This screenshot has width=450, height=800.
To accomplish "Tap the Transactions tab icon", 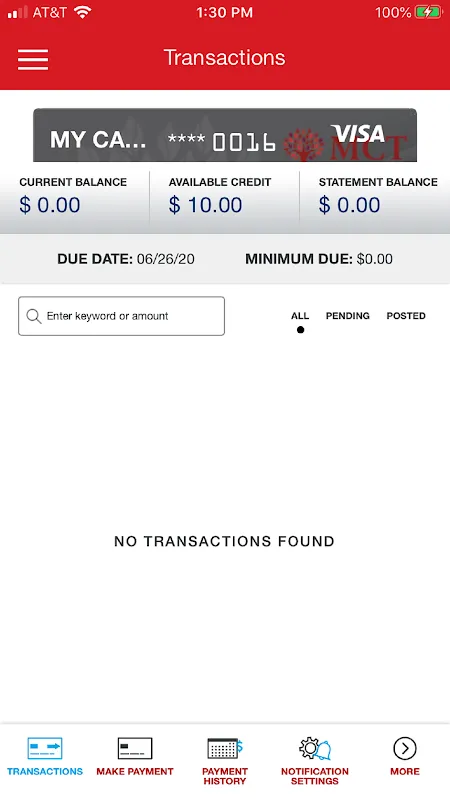I will click(x=45, y=748).
